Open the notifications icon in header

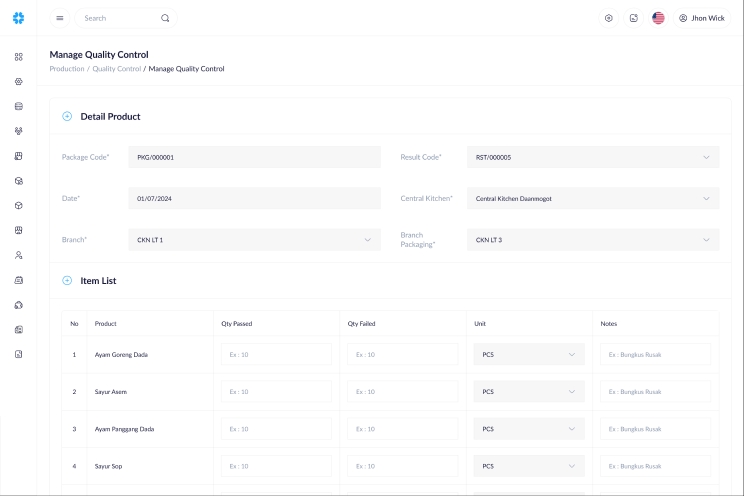click(633, 18)
